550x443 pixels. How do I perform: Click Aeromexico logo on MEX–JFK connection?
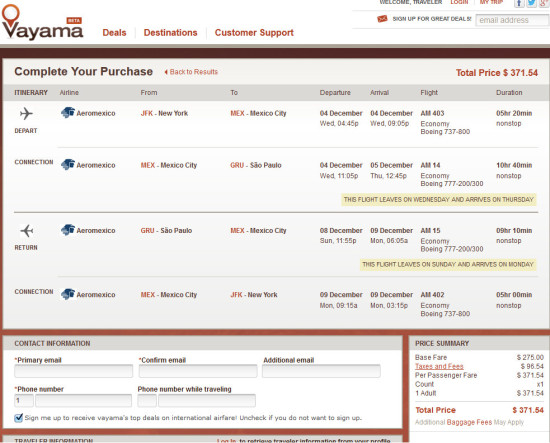[68, 294]
